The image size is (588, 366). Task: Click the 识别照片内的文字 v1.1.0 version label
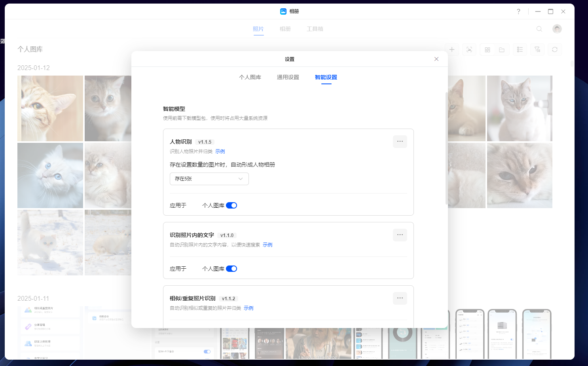tap(227, 235)
